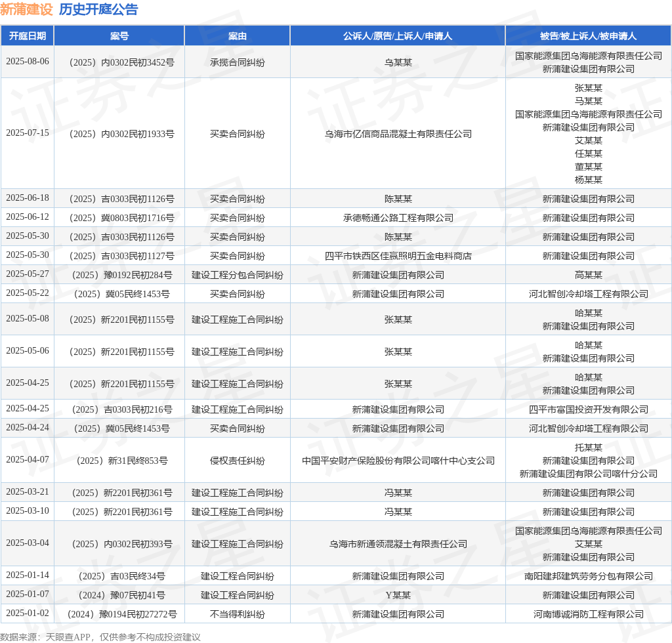Click date cell 2025-01-14

click(x=28, y=575)
